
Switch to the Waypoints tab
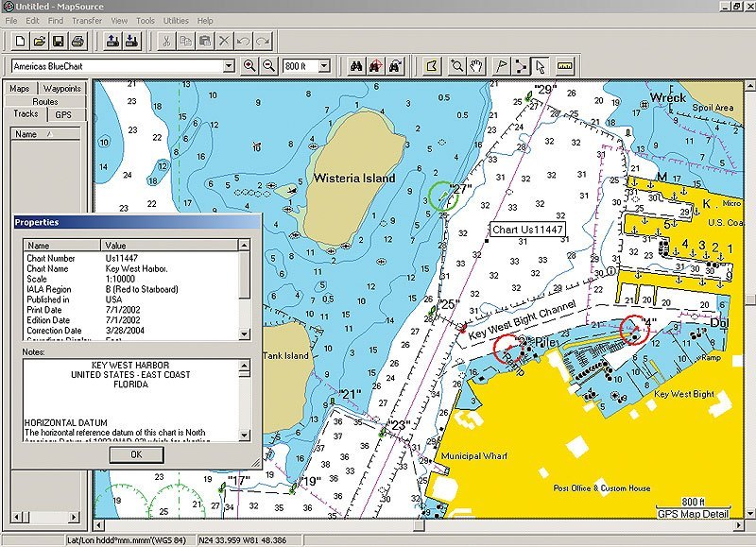[x=62, y=89]
